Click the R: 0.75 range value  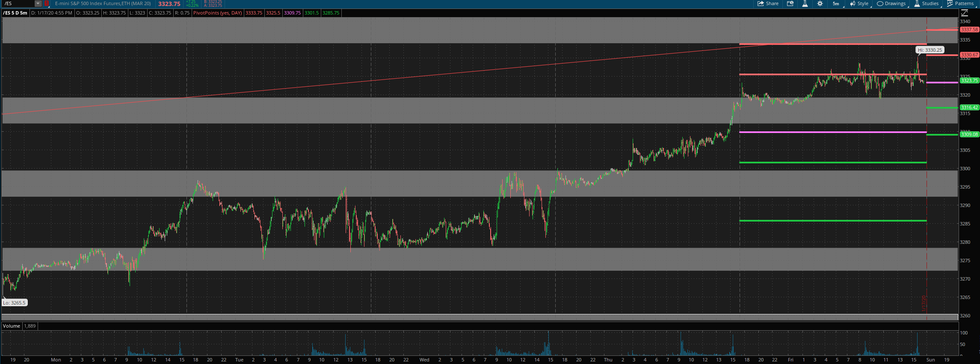click(x=182, y=13)
